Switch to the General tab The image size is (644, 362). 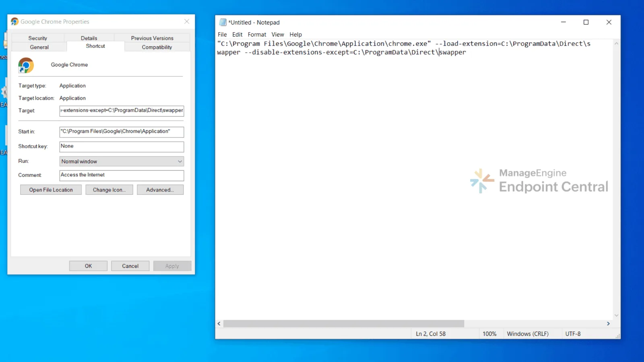pyautogui.click(x=39, y=47)
